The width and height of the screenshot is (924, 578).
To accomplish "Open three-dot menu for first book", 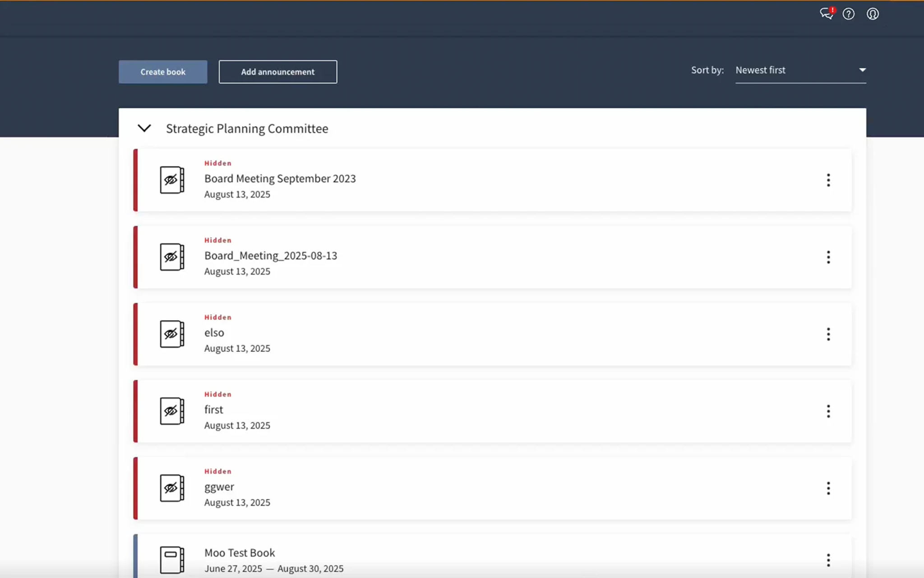I will 828,411.
